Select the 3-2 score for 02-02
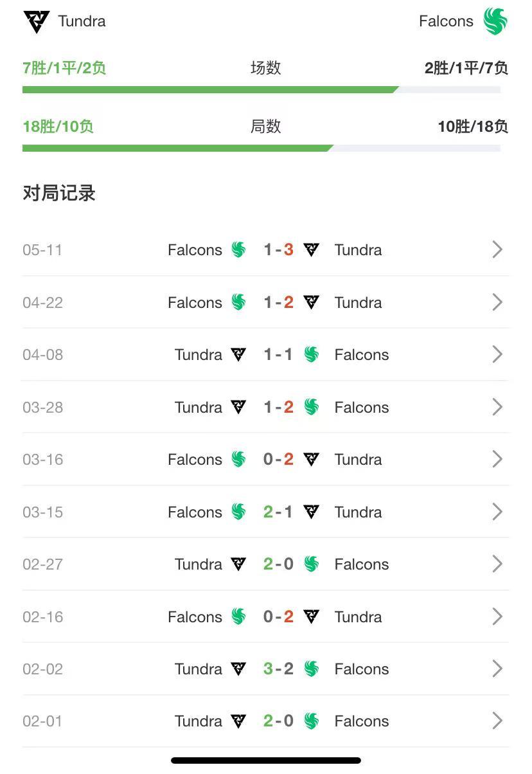The width and height of the screenshot is (532, 774). point(278,669)
